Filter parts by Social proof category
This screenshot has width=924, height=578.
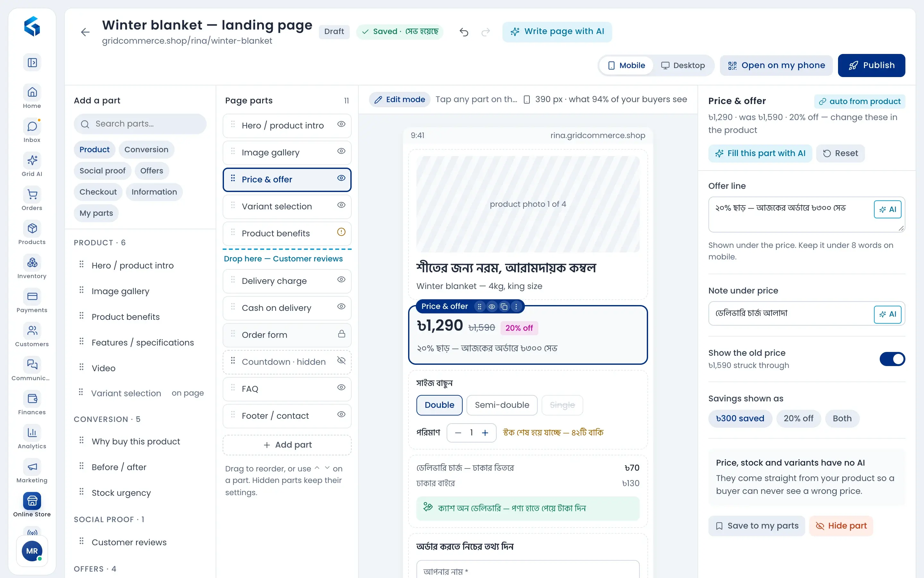[x=102, y=171]
